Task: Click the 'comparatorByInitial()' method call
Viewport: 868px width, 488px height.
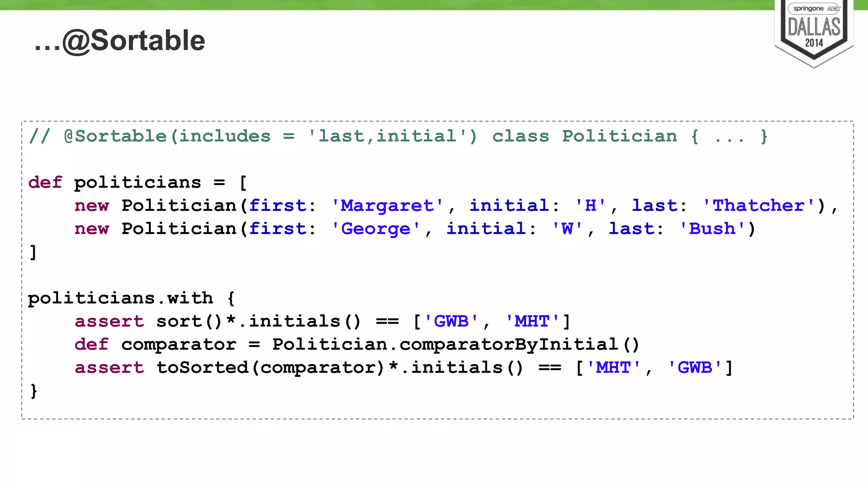Action: pyautogui.click(x=519, y=344)
